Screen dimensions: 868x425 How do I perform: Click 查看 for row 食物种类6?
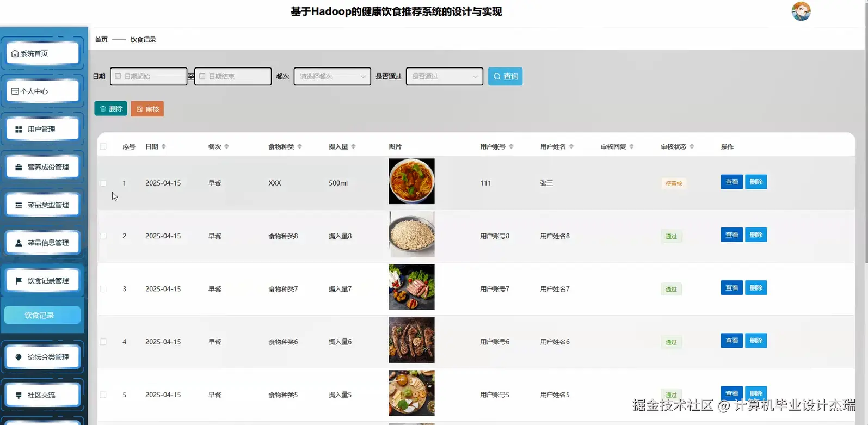(731, 341)
